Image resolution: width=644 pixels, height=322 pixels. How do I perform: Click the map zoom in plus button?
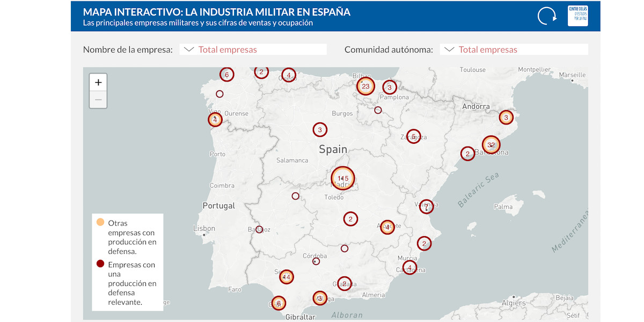click(98, 83)
